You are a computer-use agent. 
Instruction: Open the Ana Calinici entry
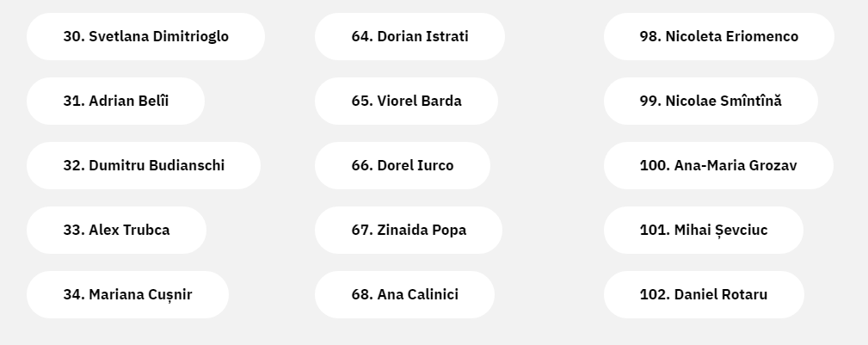[404, 294]
